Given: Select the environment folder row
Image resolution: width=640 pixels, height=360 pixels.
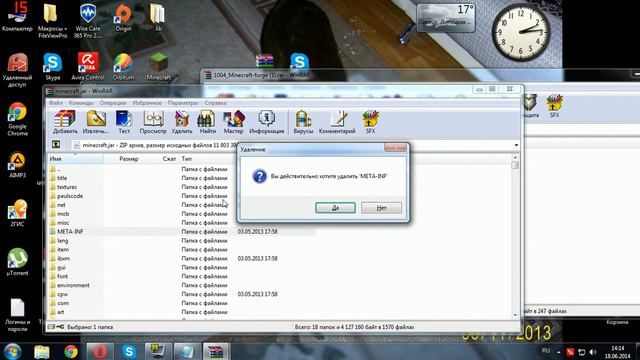Looking at the screenshot, I should 181,285.
